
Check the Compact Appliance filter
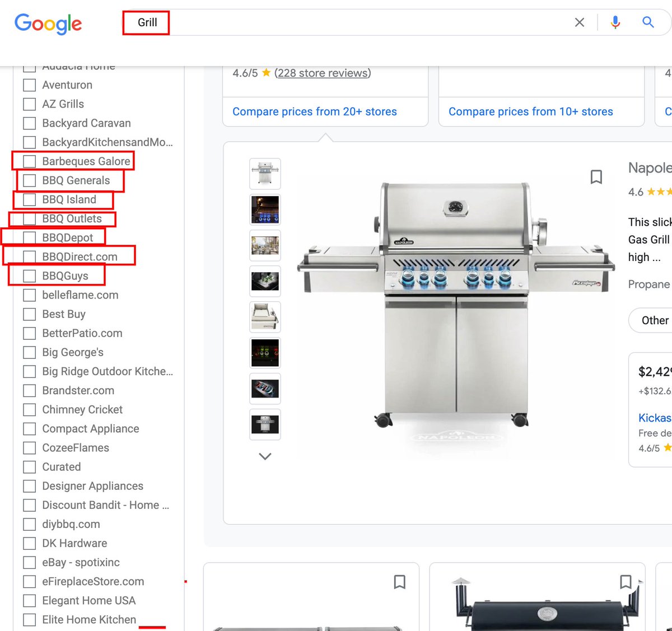tap(30, 428)
